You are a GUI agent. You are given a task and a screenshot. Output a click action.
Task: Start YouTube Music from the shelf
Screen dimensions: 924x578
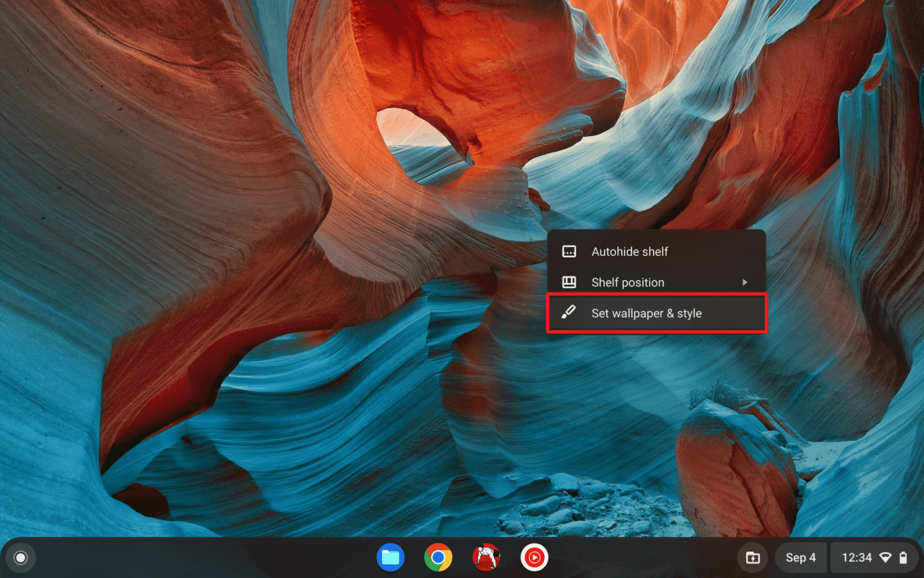click(534, 558)
